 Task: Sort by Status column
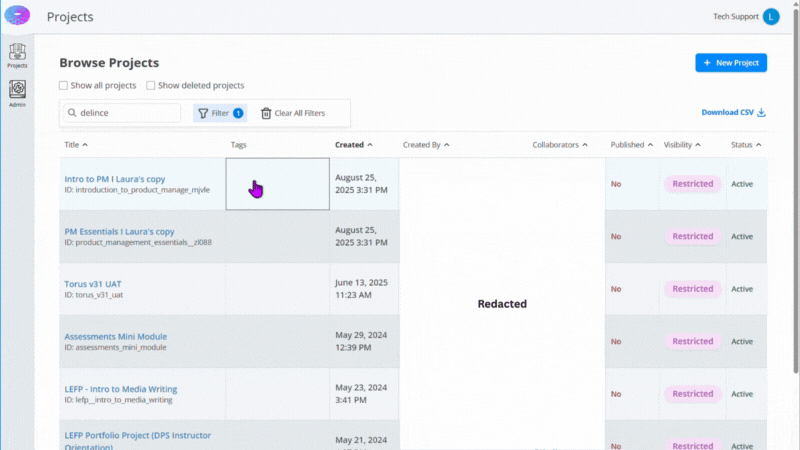point(746,145)
